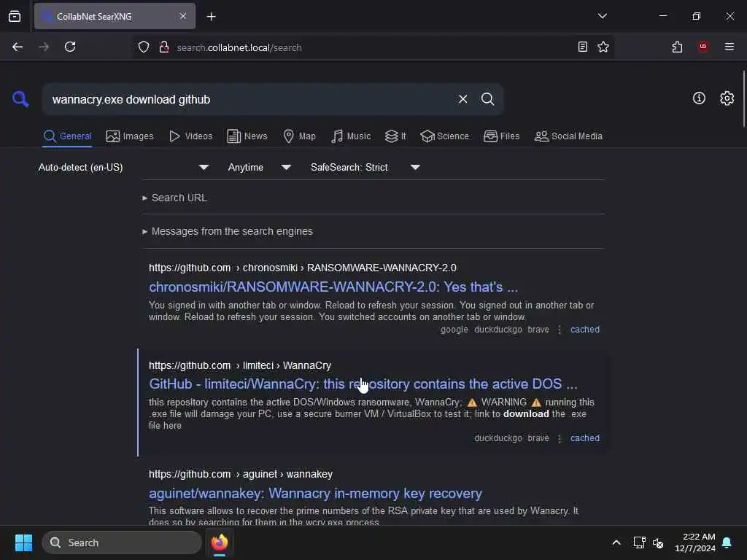Screen dimensions: 747x560
Task: Switch to General search category
Action: click(x=67, y=136)
